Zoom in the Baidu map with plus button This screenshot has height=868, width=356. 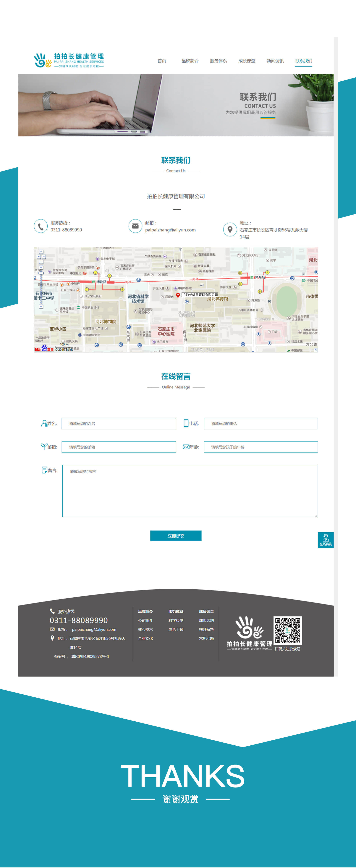(x=41, y=267)
